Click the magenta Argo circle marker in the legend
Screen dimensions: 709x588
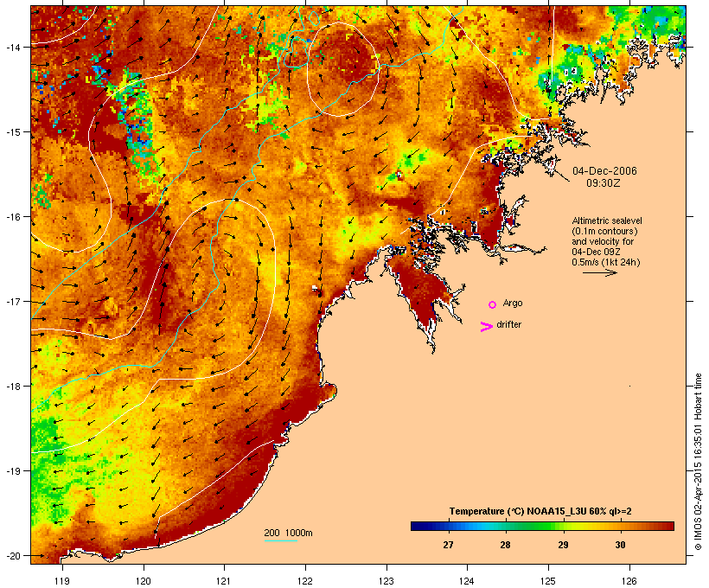(x=493, y=305)
